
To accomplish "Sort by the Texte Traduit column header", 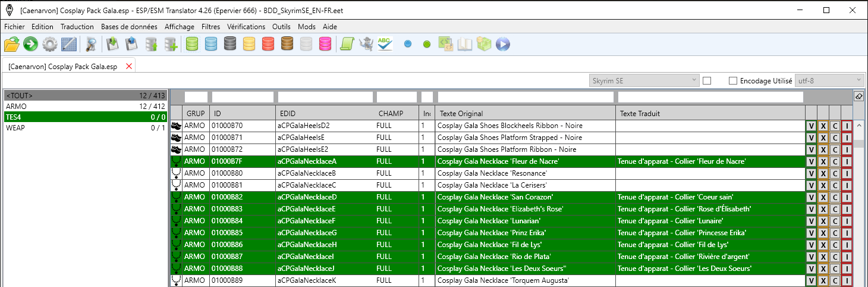I will click(x=710, y=114).
